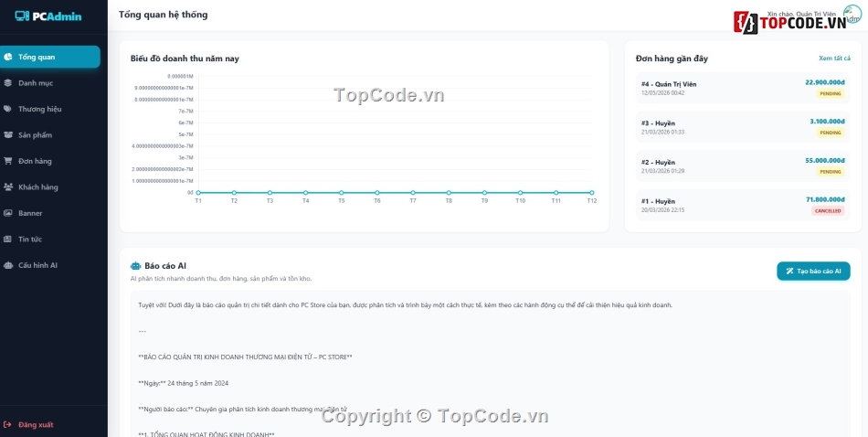
Task: Click the PCAdmin brand text
Action: [57, 16]
